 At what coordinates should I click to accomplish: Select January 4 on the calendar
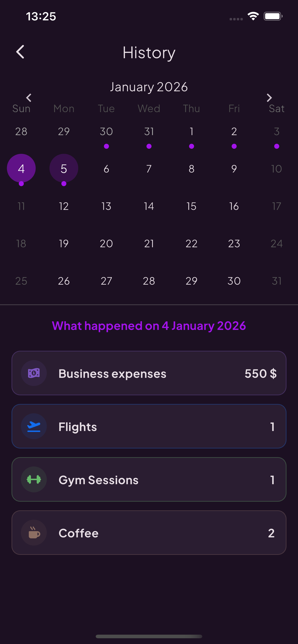21,169
